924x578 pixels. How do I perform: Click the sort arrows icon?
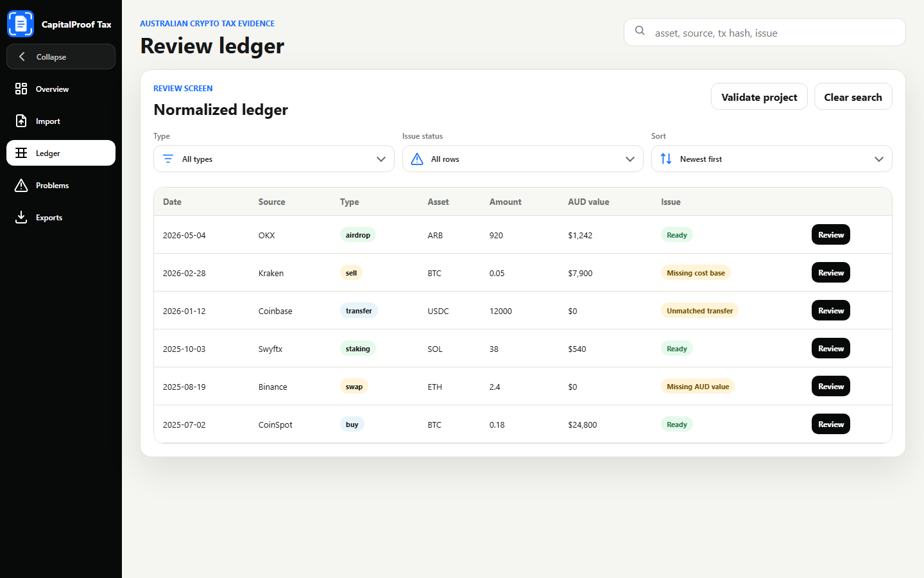click(x=666, y=159)
